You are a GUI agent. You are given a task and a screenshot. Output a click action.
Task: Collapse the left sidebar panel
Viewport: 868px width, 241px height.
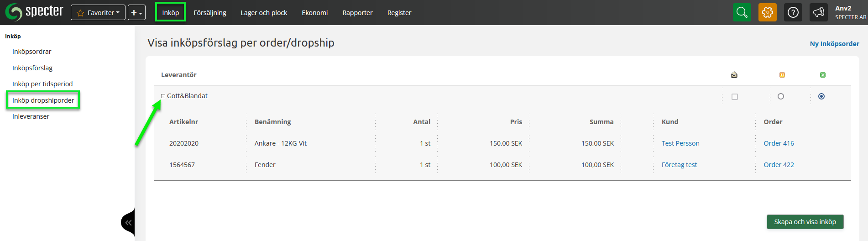click(x=128, y=223)
